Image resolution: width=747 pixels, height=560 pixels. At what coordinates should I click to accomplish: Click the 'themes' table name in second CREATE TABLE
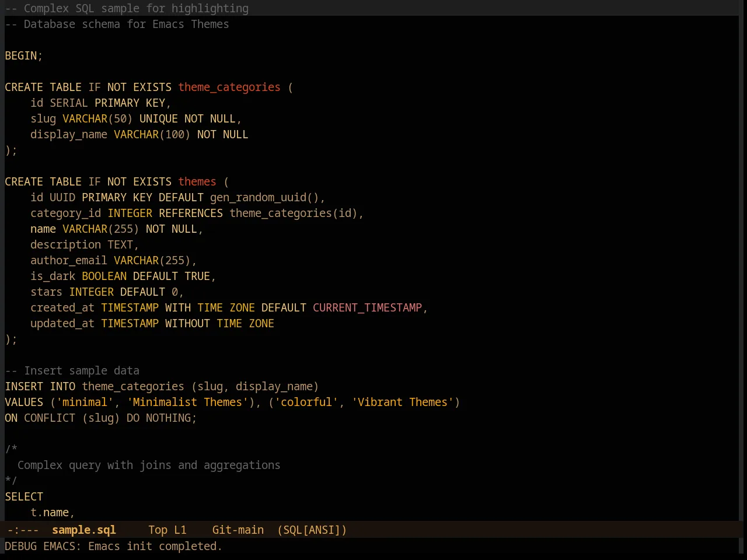197,181
